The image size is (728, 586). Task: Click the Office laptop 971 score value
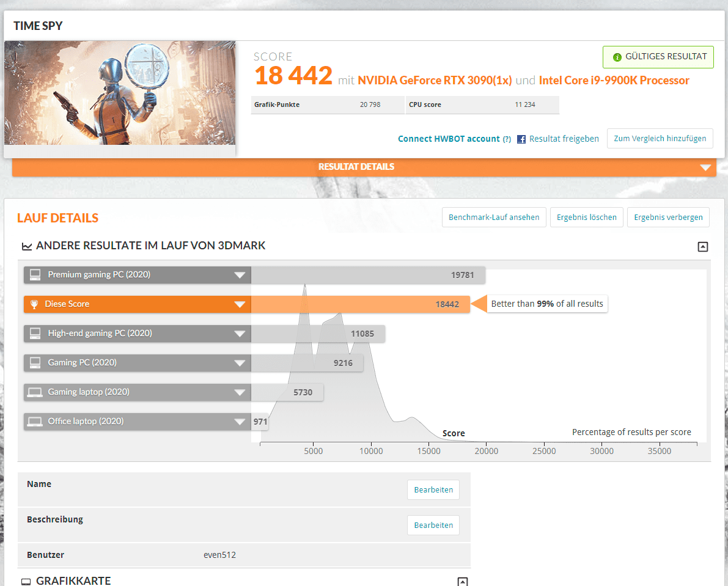pos(260,422)
